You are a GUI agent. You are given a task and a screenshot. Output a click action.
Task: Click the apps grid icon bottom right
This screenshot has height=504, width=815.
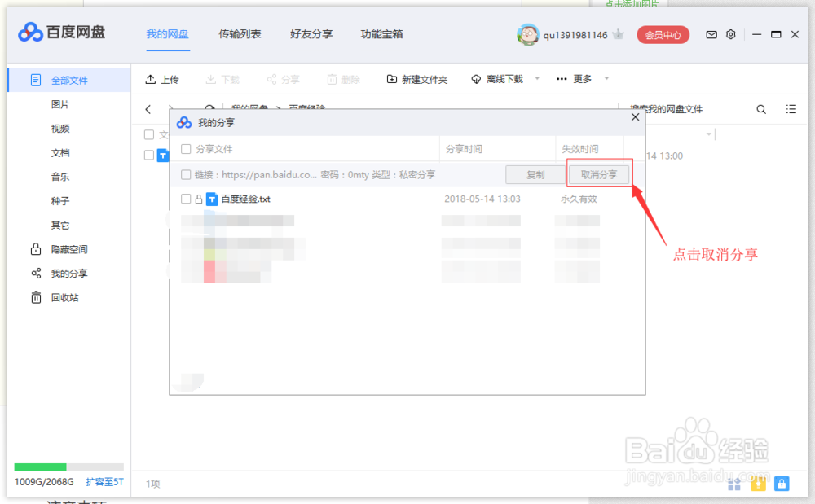point(733,484)
